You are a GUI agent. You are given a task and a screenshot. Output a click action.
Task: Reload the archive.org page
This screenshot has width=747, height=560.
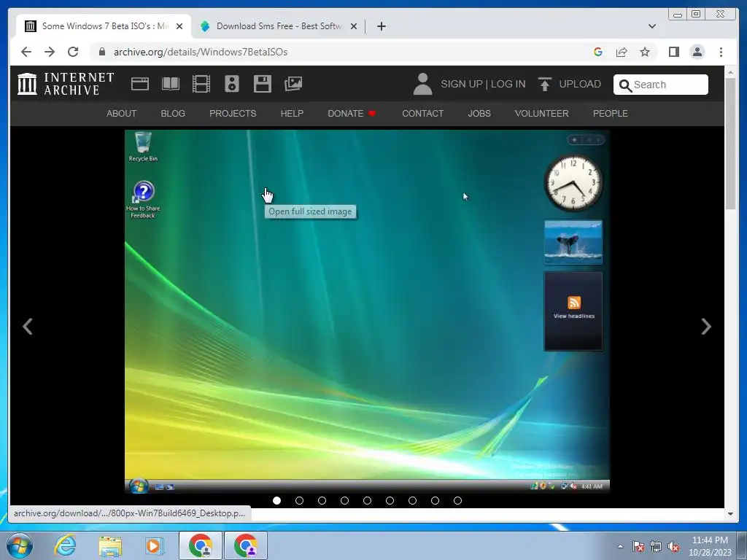tap(73, 52)
